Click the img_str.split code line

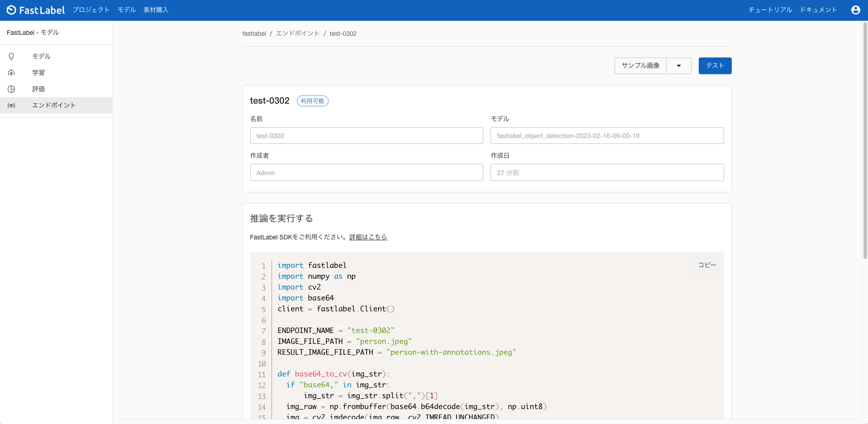click(371, 395)
